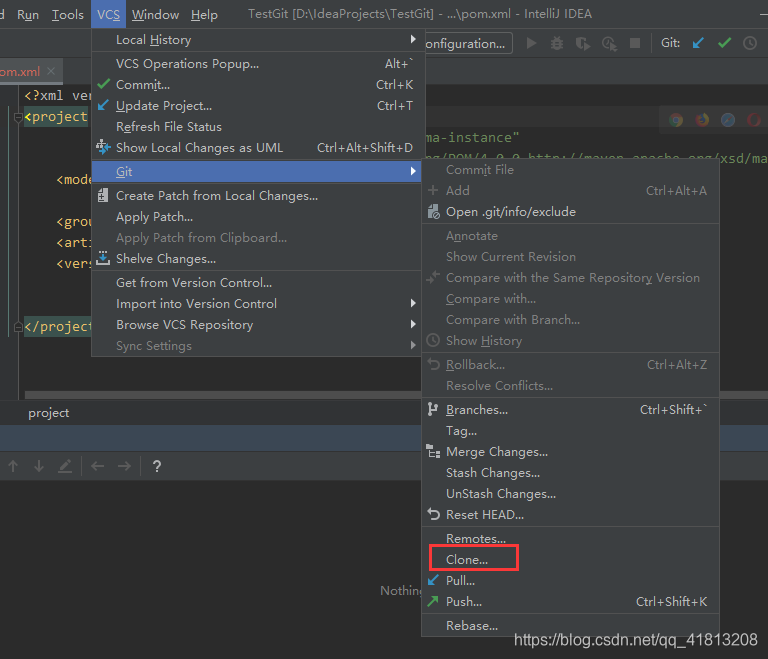The image size is (768, 659).
Task: Choose UnStash Changes... in Git submenu
Action: click(571, 494)
